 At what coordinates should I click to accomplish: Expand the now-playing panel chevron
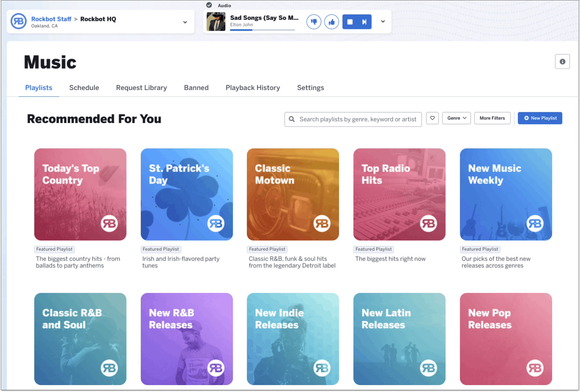pos(383,22)
